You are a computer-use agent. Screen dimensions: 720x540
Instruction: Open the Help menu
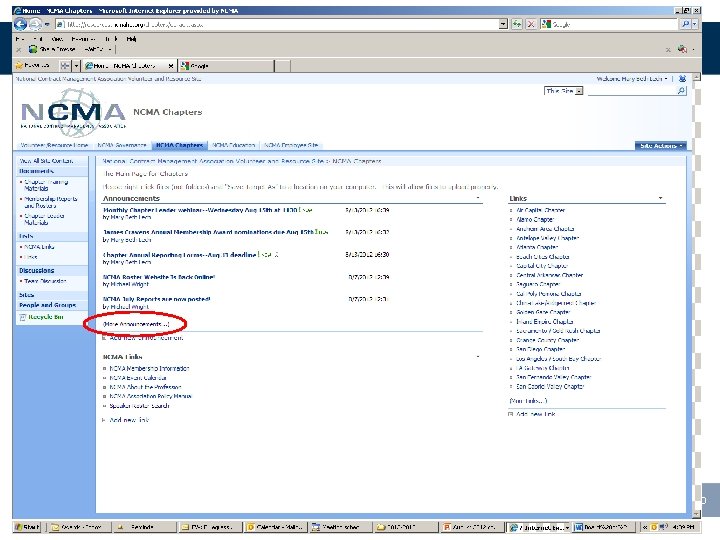coord(131,39)
